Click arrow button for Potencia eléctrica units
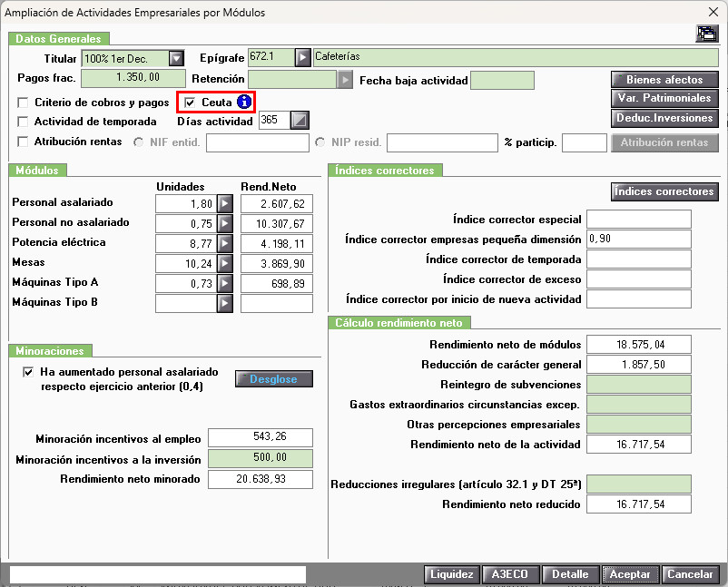 tap(225, 244)
